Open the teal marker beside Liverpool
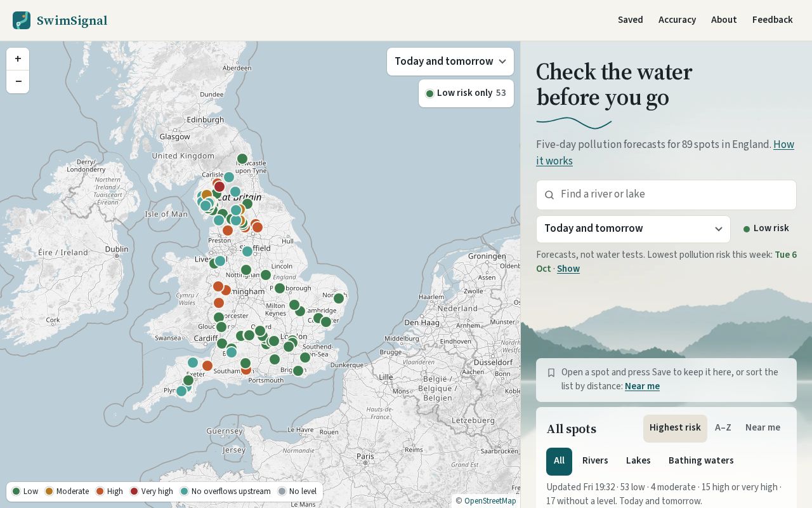 tap(220, 261)
